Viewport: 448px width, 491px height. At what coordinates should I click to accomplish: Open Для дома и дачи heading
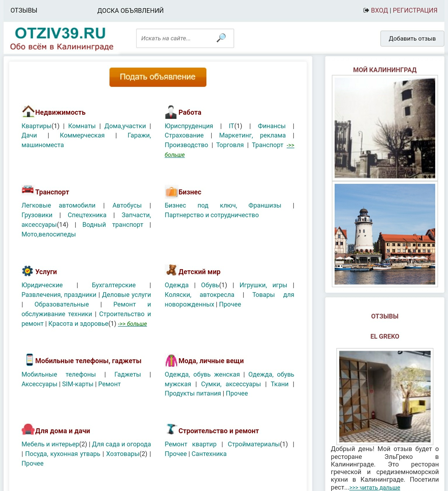(x=63, y=431)
